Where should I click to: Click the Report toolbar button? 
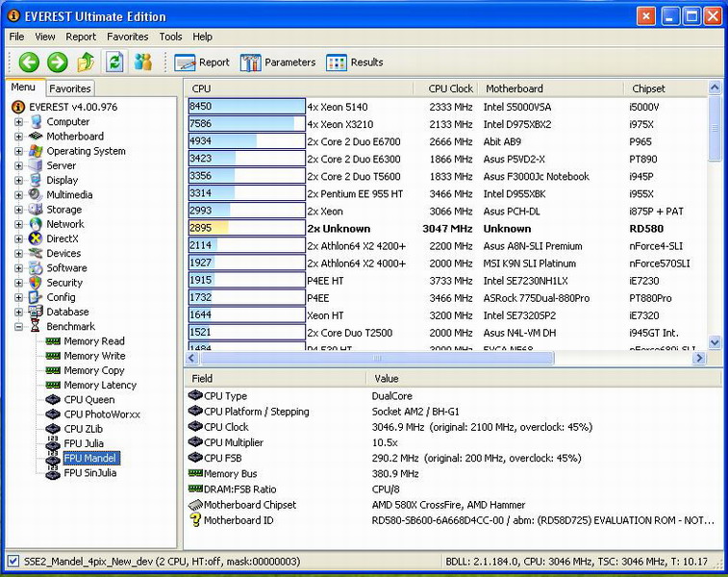[202, 63]
